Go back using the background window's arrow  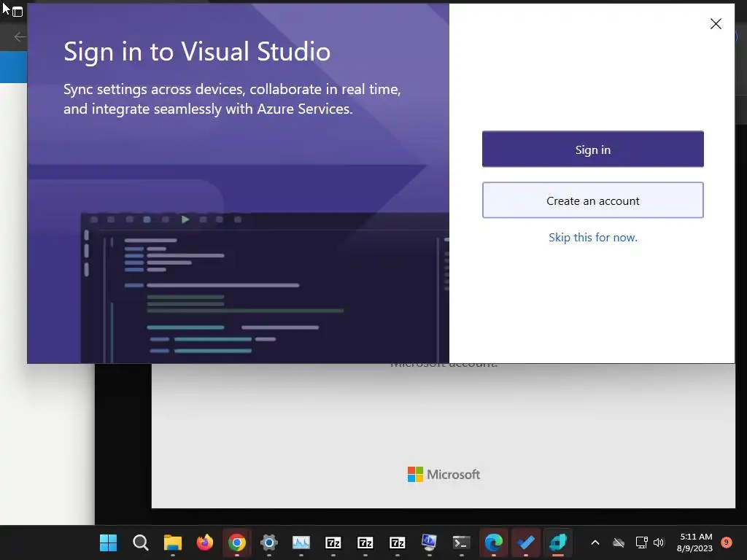20,36
